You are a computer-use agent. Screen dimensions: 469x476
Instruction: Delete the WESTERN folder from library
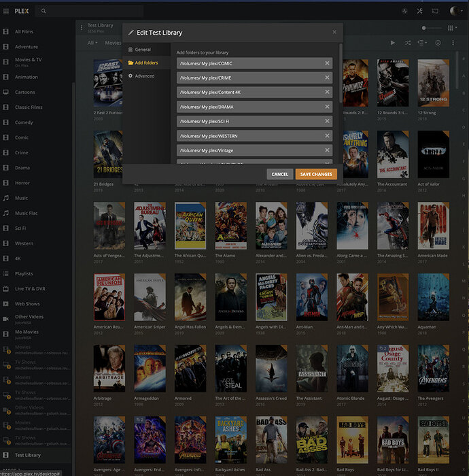[327, 136]
